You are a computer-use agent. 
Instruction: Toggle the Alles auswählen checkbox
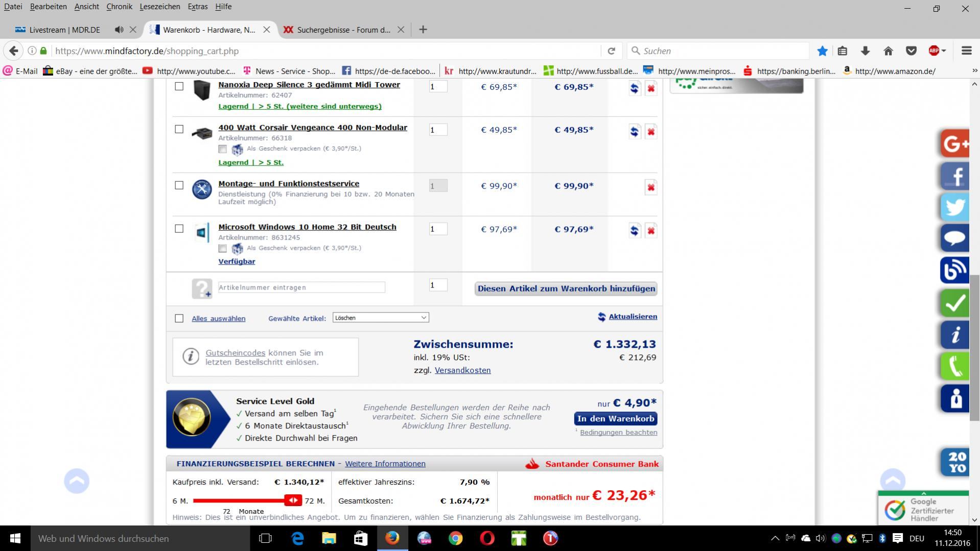click(179, 318)
